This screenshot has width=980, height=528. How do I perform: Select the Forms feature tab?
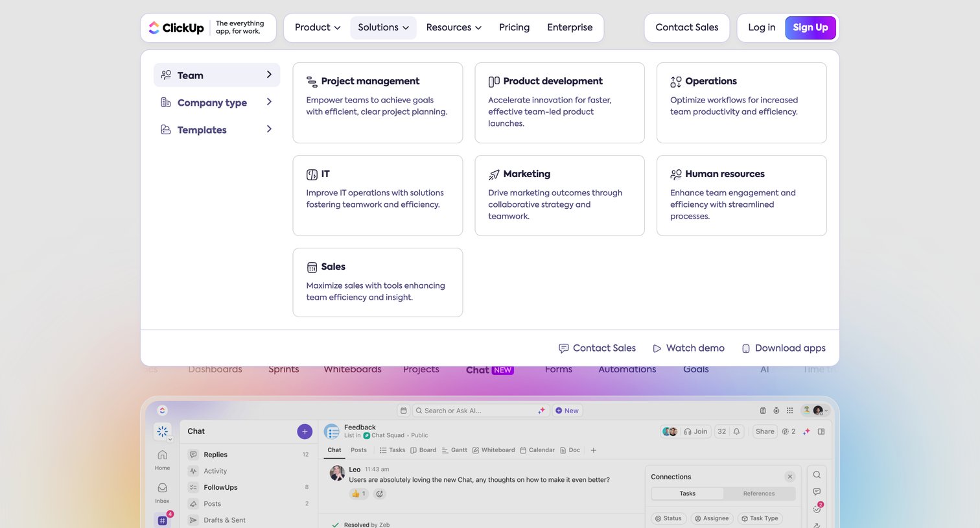pos(559,370)
